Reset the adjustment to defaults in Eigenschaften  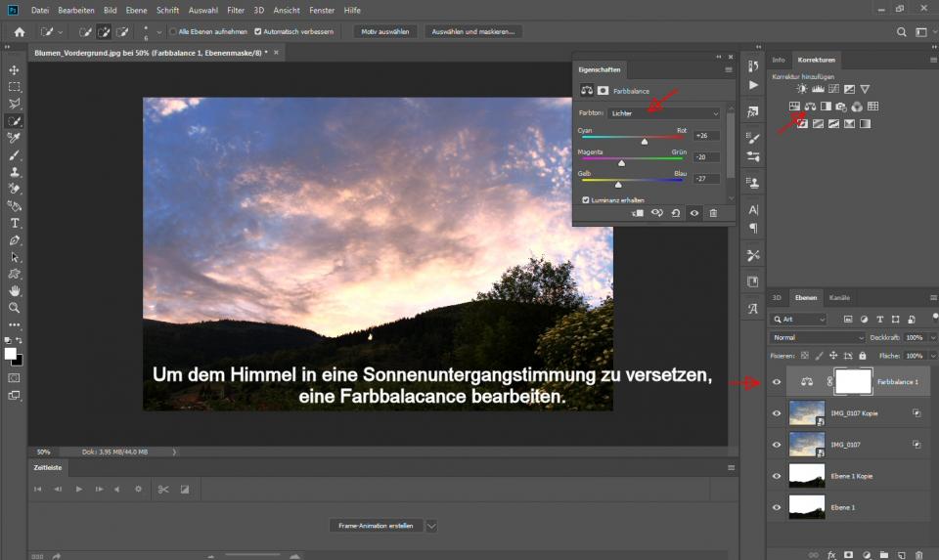(676, 213)
